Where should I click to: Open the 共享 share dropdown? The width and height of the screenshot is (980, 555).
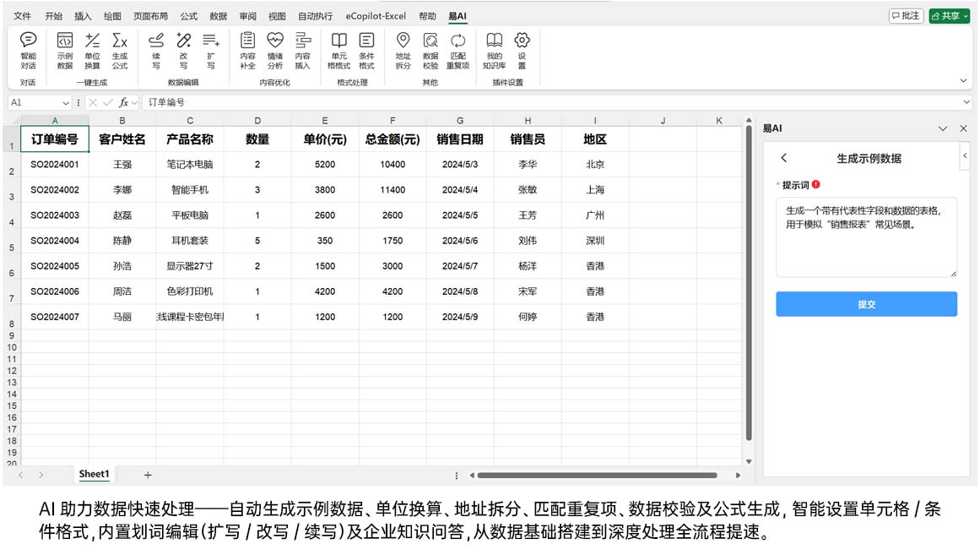pos(950,16)
